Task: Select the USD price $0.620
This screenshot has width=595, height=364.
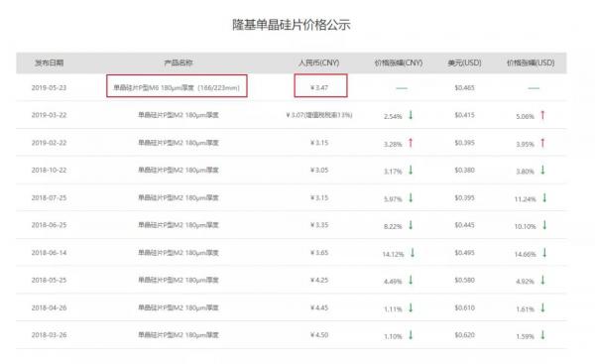Action: [464, 335]
